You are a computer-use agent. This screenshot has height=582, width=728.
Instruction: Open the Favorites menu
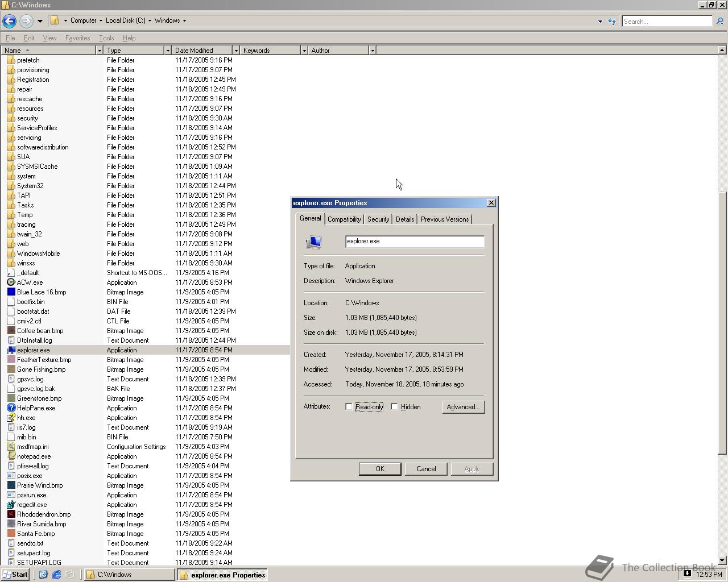pyautogui.click(x=77, y=38)
